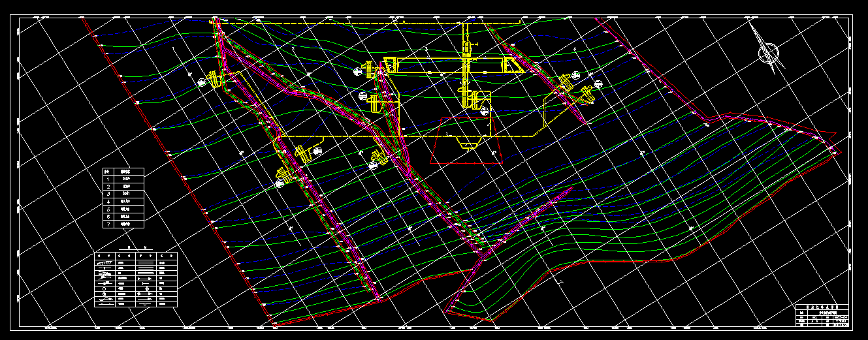Click row number 2 in the numbered table

[123, 186]
